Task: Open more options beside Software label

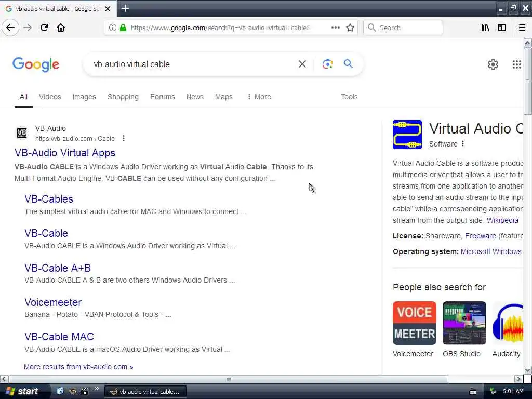Action: 463,143
